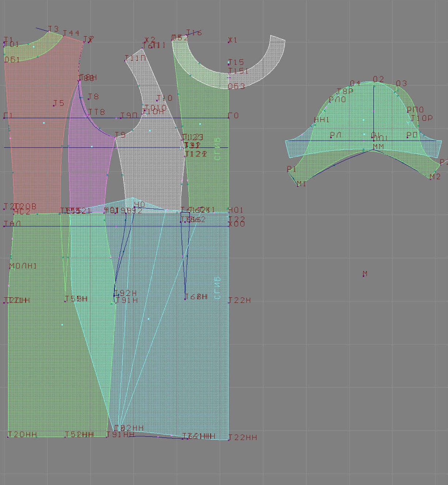Click the pink back bodice pattern piece
Viewport: 448px width, 485px height.
(x=37, y=146)
